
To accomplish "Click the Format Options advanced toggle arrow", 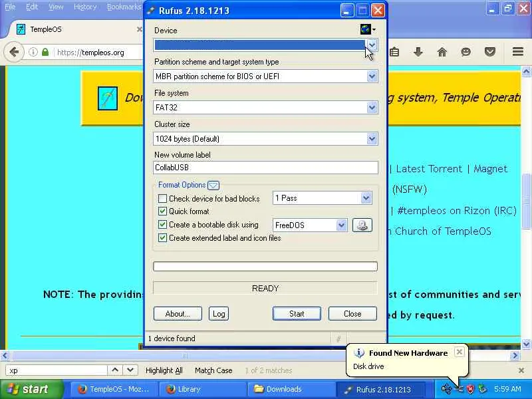I will click(x=213, y=186).
